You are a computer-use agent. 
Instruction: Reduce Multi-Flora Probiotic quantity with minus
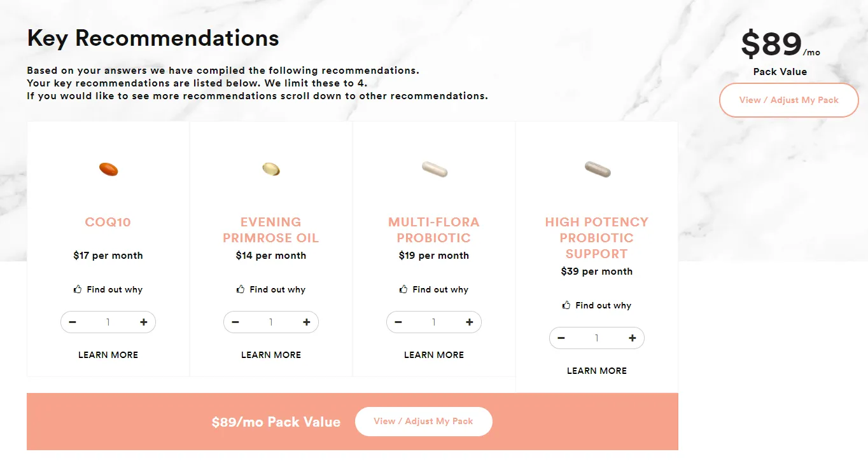[x=398, y=322]
